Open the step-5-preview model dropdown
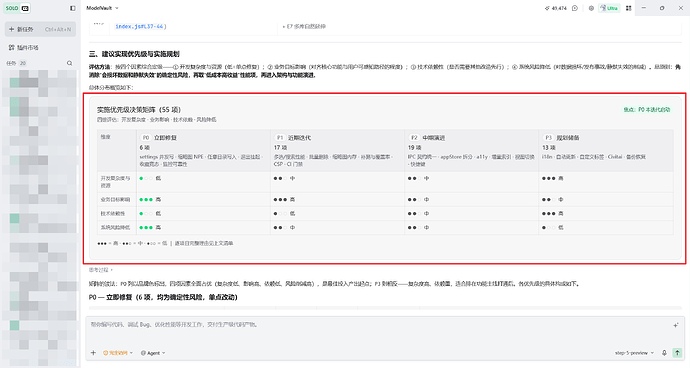 pos(634,353)
